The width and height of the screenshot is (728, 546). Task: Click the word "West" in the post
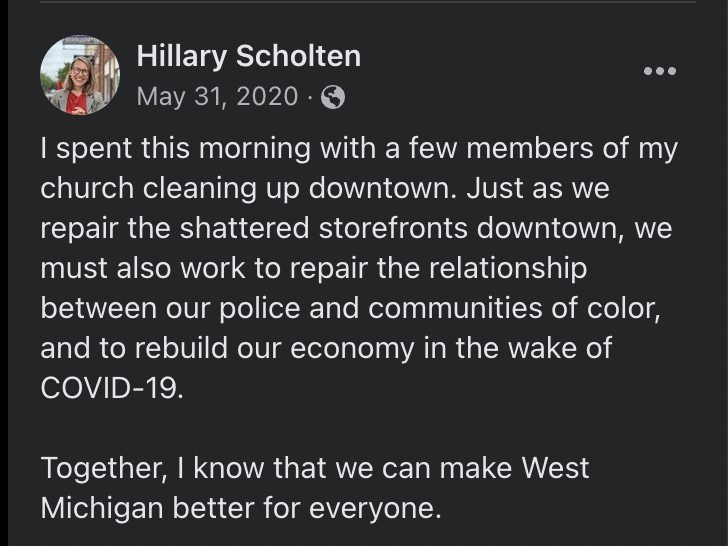click(x=555, y=468)
